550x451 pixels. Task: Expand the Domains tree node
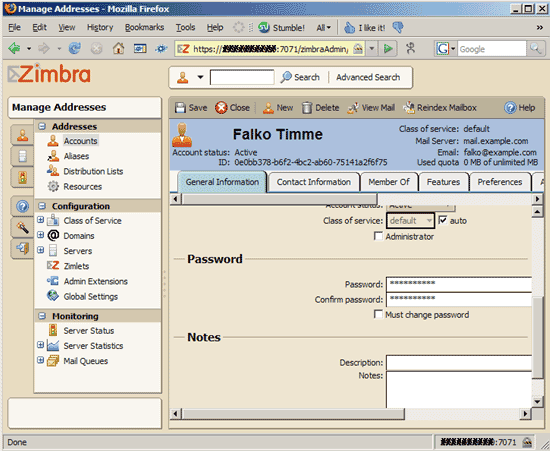click(x=41, y=235)
